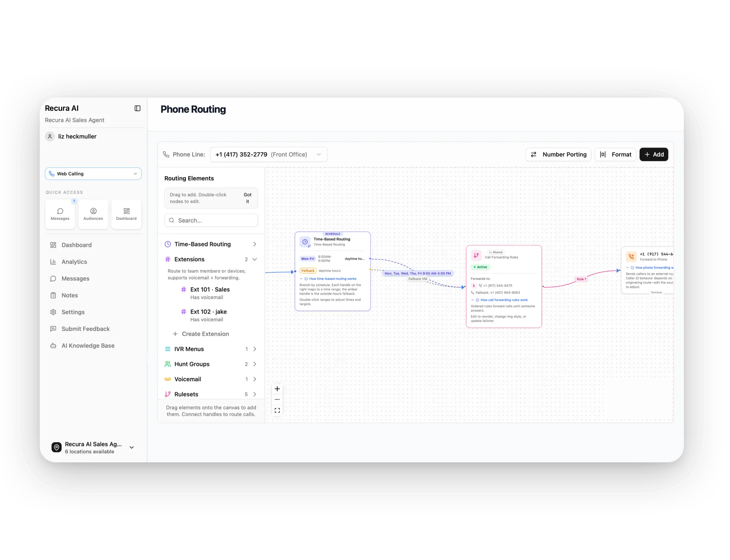730x560 pixels.
Task: Click the Add button
Action: [654, 154]
